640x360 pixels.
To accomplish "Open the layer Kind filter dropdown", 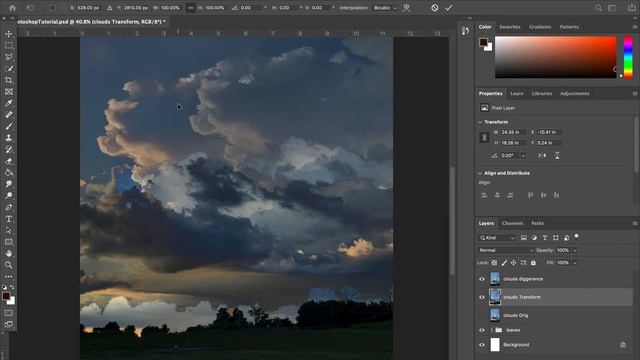I will [x=497, y=238].
